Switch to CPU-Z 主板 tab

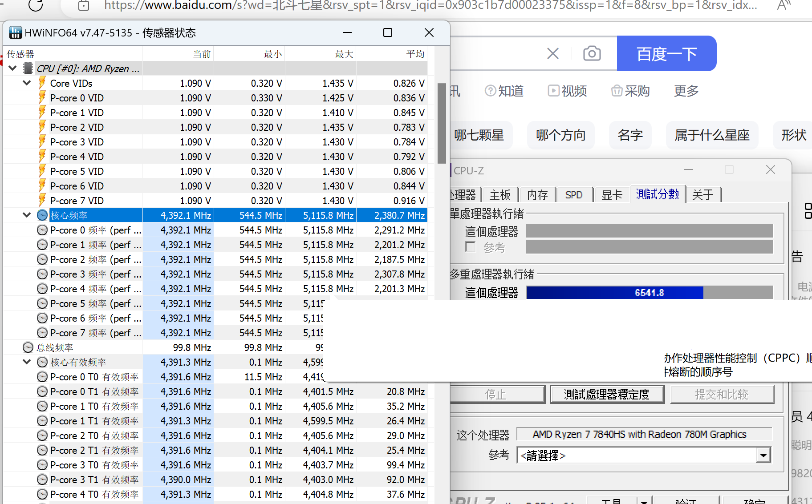click(500, 195)
